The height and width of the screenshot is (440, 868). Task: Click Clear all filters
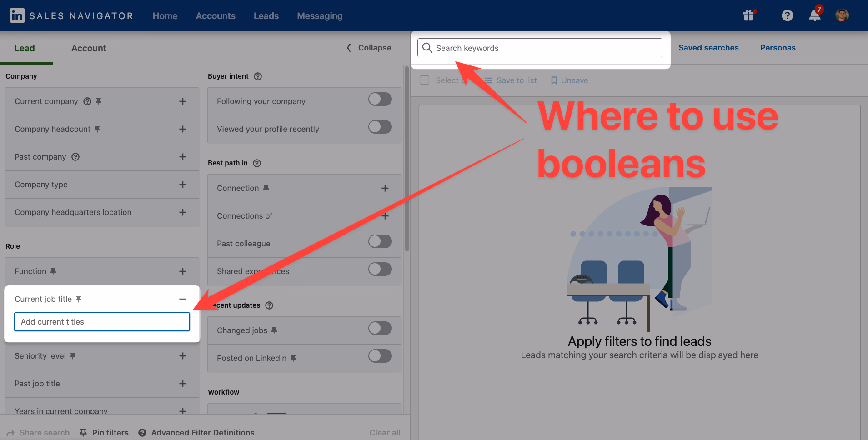tap(385, 433)
